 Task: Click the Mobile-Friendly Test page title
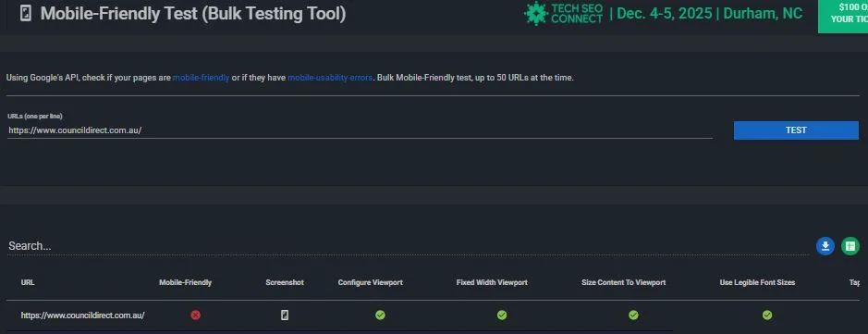193,13
